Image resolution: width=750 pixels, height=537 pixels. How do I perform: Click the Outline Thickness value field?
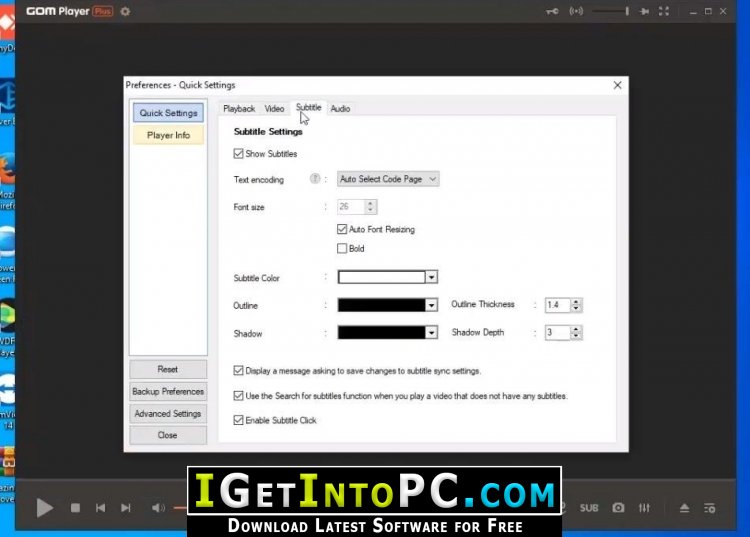point(558,305)
